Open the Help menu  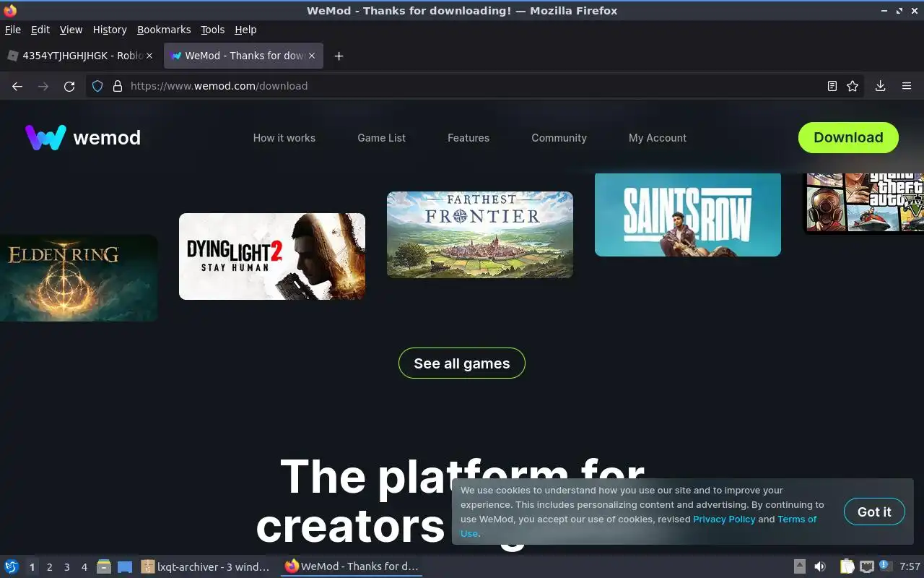tap(245, 30)
